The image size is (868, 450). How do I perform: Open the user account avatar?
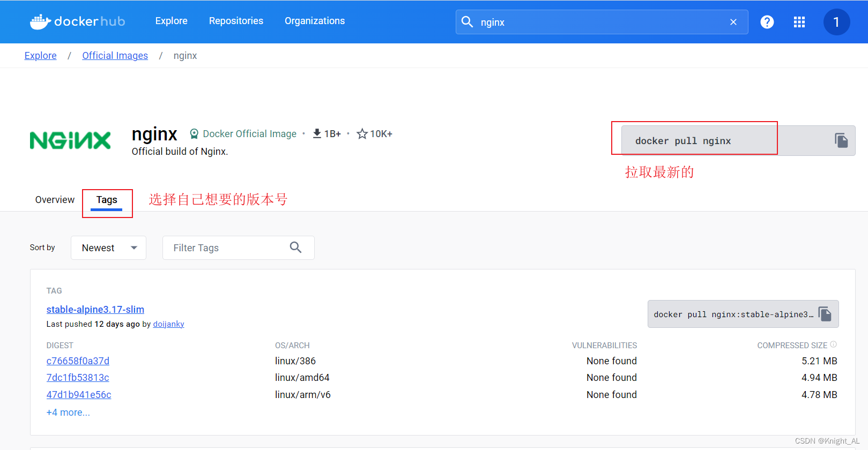click(x=836, y=22)
